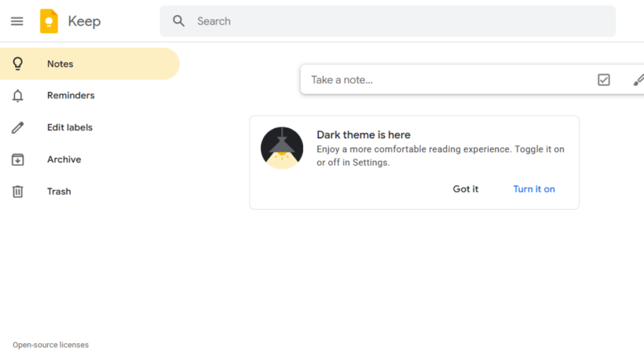
Task: Click the Trash bin icon
Action: [18, 191]
